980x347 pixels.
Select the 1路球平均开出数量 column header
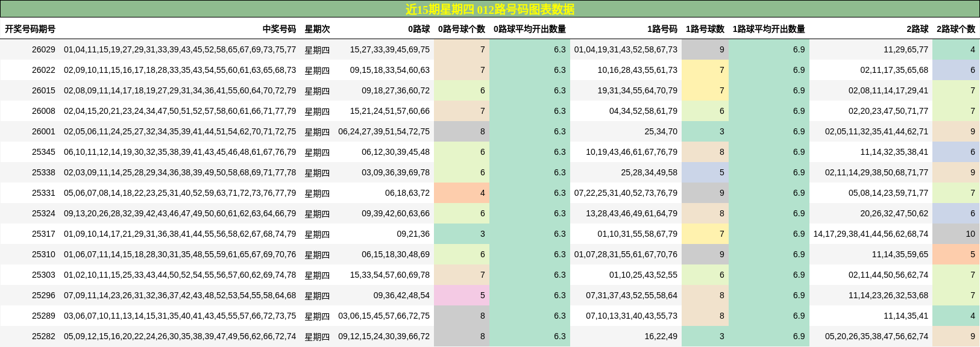(769, 29)
